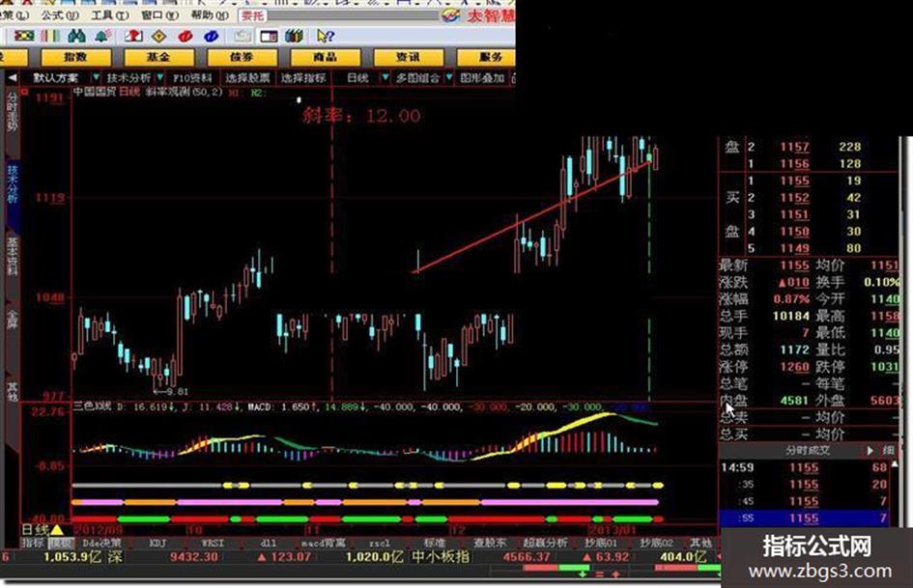Select the 模板 bottom tab
The height and width of the screenshot is (588, 913).
[60, 543]
